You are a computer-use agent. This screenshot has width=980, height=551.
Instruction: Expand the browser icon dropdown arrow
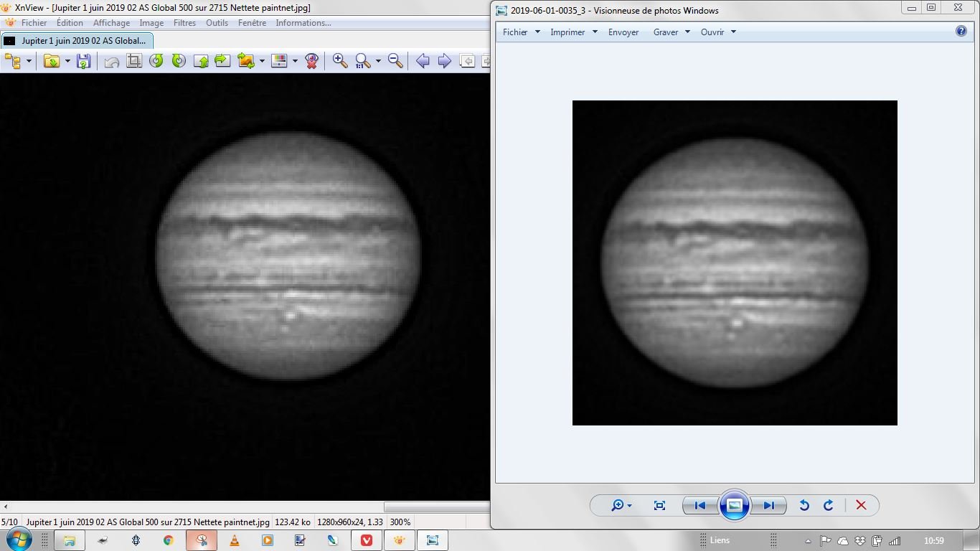pyautogui.click(x=29, y=61)
